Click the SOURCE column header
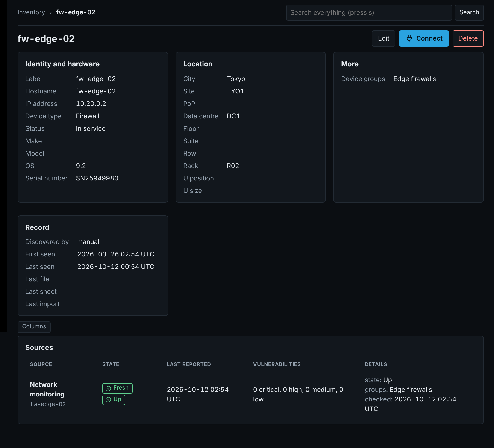Viewport: 494px width, 448px height. pos(41,364)
